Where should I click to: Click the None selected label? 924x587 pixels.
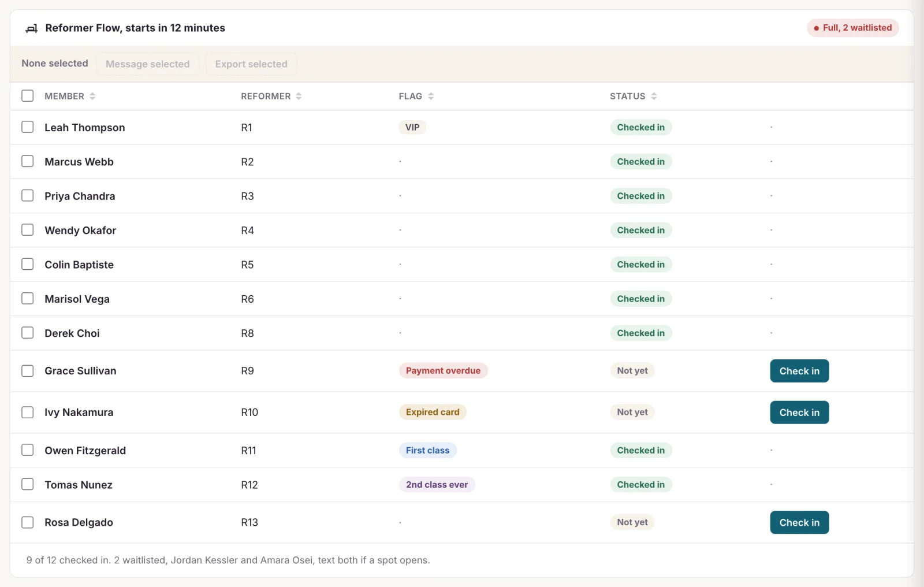(55, 64)
